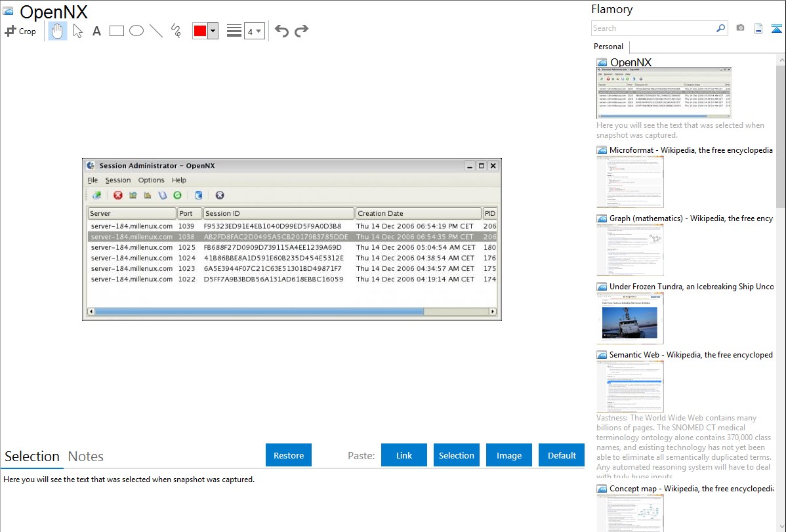786x532 pixels.
Task: Select the Crop tool
Action: [x=20, y=31]
